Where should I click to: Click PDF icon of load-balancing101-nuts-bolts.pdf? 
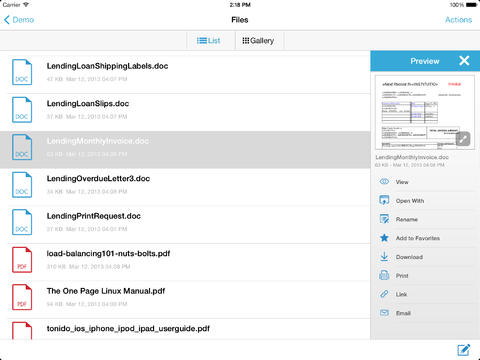tap(22, 260)
